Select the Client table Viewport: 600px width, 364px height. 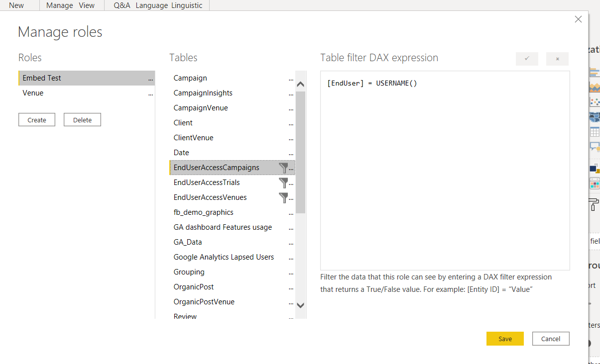[233, 123]
